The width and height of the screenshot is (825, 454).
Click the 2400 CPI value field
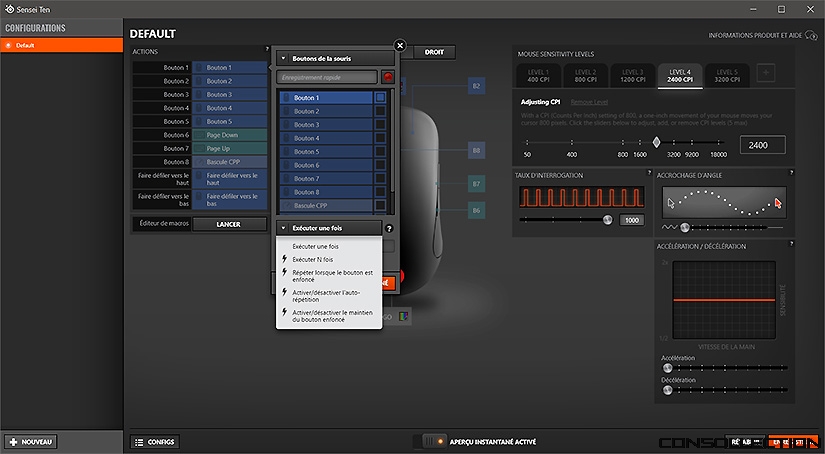tap(763, 145)
